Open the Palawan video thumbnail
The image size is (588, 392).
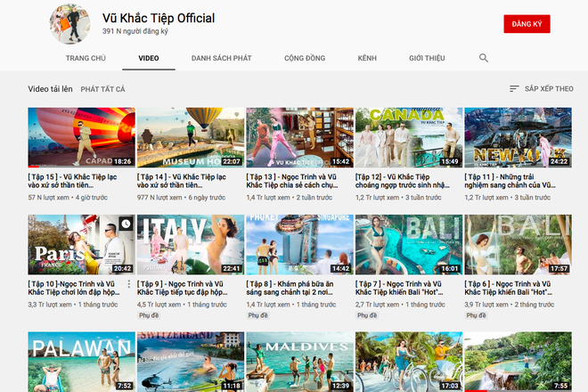[x=81, y=362]
